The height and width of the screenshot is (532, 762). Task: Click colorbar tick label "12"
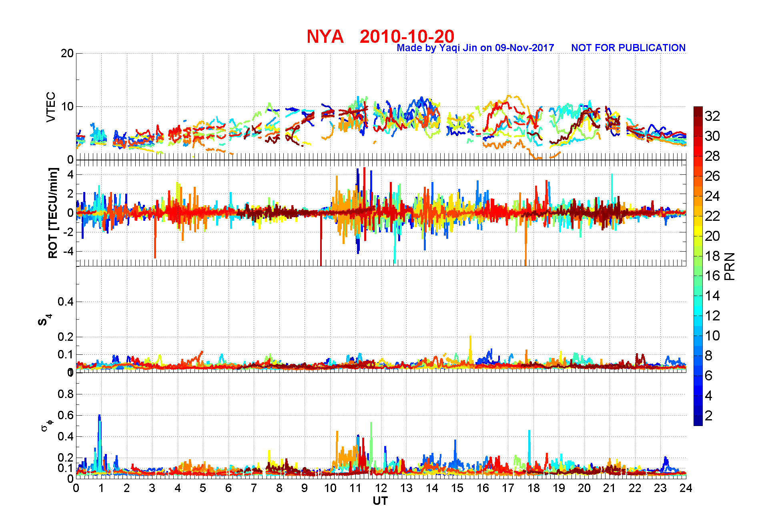click(712, 316)
